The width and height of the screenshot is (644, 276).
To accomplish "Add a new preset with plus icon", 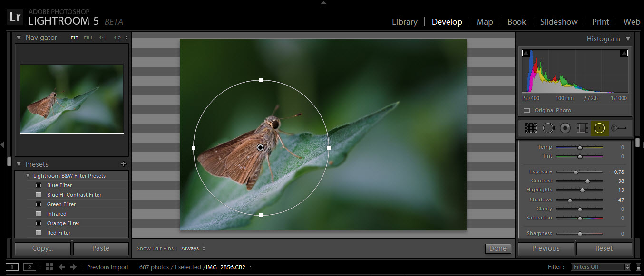I will point(124,164).
